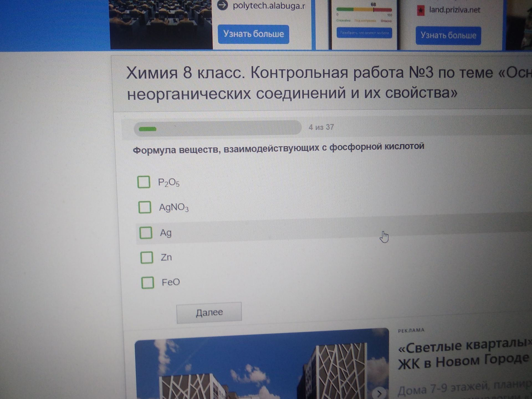Image resolution: width=532 pixels, height=399 pixels.
Task: Tick the Ag answer checkbox
Action: (x=145, y=232)
